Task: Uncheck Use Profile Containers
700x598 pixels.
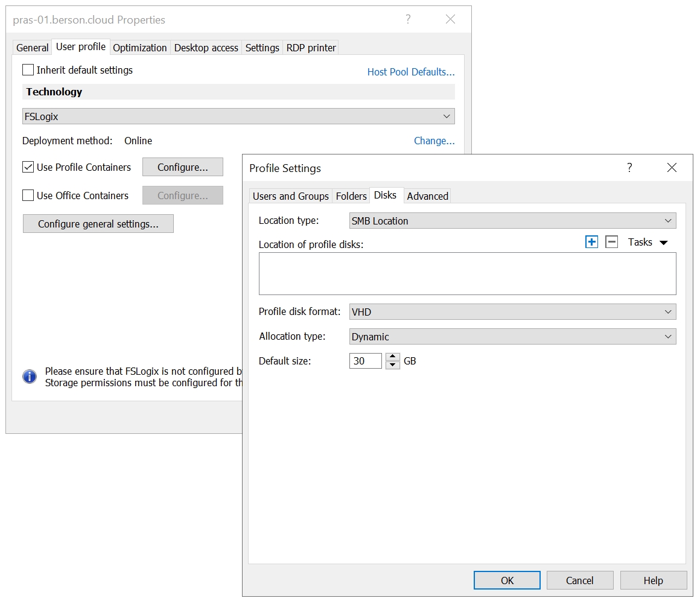Action: click(x=28, y=167)
